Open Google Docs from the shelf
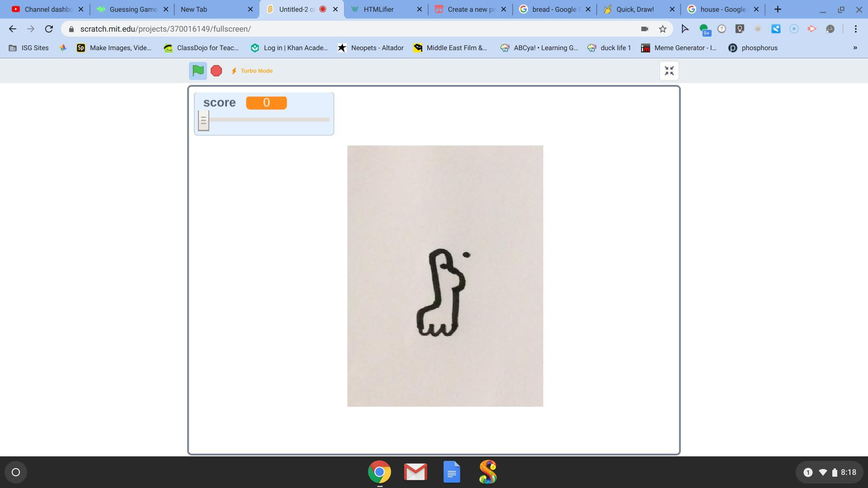This screenshot has width=868, height=488. click(452, 472)
